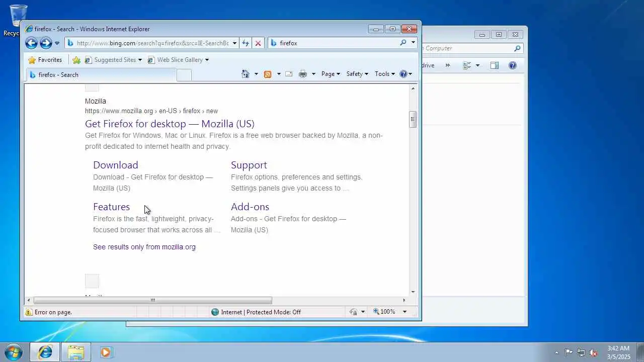The height and width of the screenshot is (362, 644).
Task: Click the Support sublink
Action: [249, 165]
